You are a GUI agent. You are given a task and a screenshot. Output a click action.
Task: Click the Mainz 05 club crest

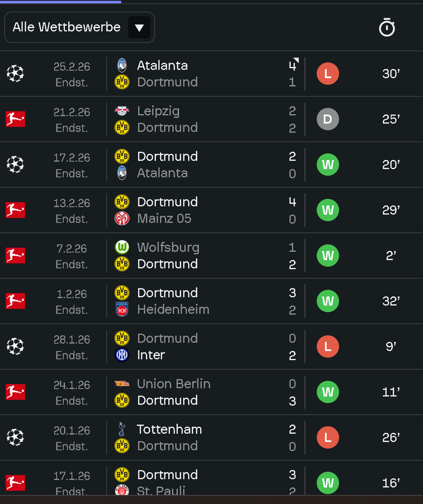[x=122, y=218]
